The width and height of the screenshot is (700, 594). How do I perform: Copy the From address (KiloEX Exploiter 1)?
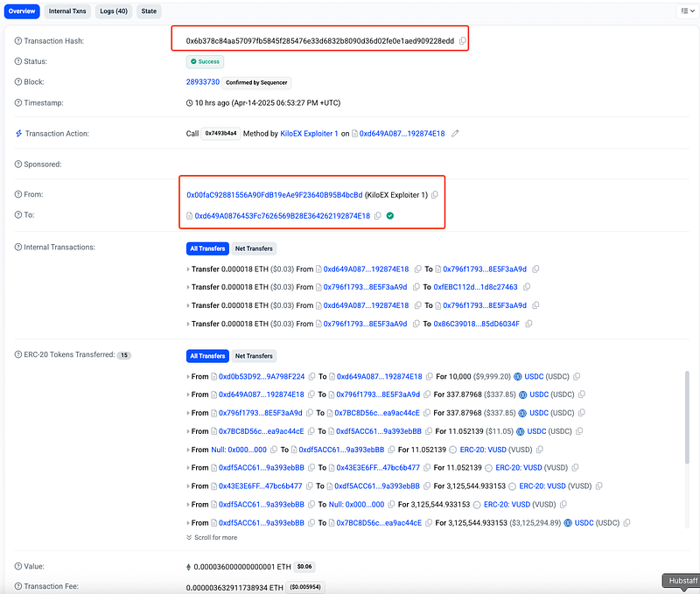tap(435, 194)
